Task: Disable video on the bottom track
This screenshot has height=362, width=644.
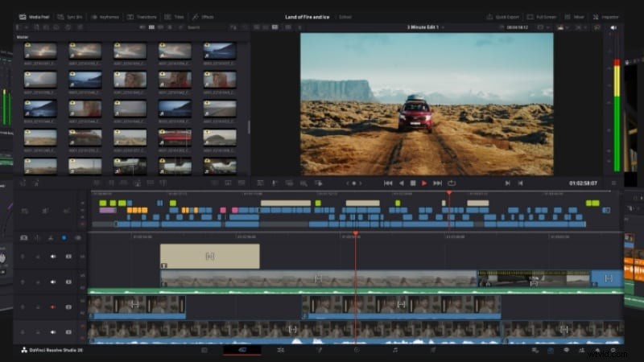Action: tap(68, 332)
